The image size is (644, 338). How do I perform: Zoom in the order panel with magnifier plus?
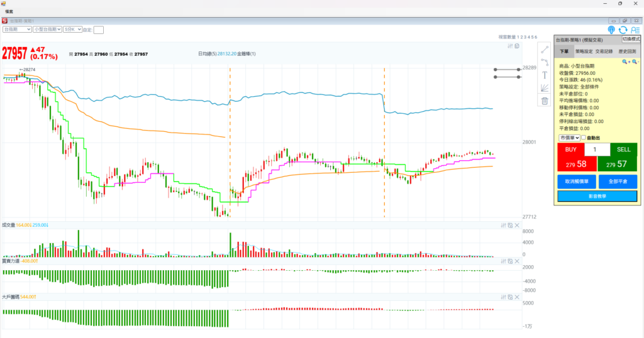pyautogui.click(x=625, y=62)
